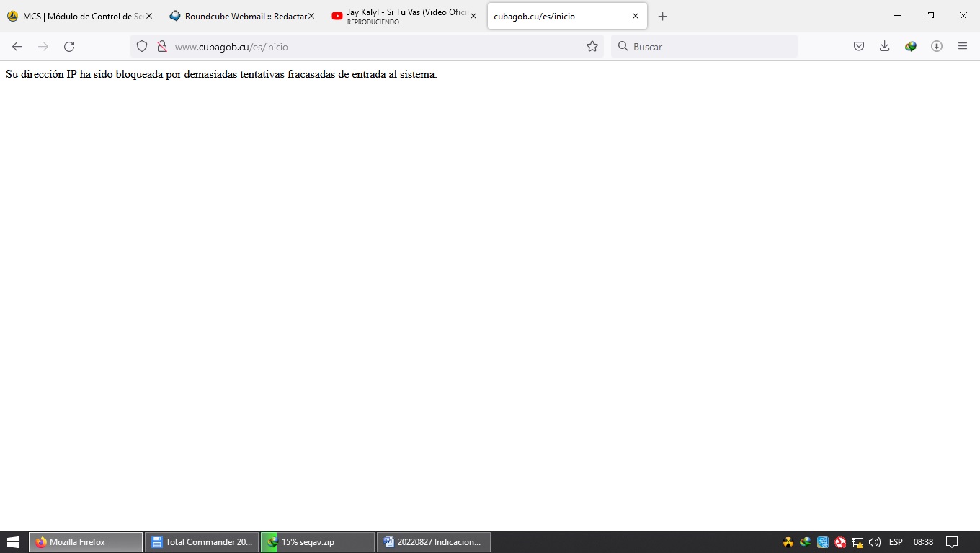
Task: Click the URL address bar
Action: tap(375, 47)
